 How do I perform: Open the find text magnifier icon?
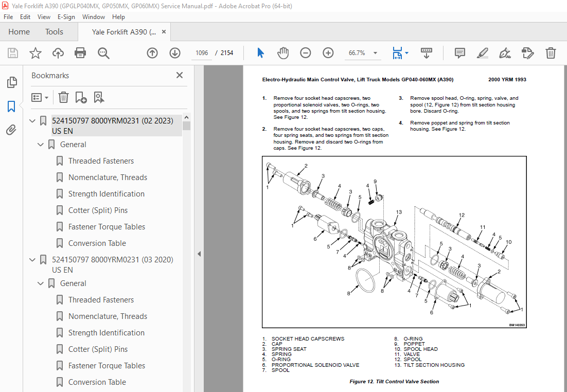point(103,53)
